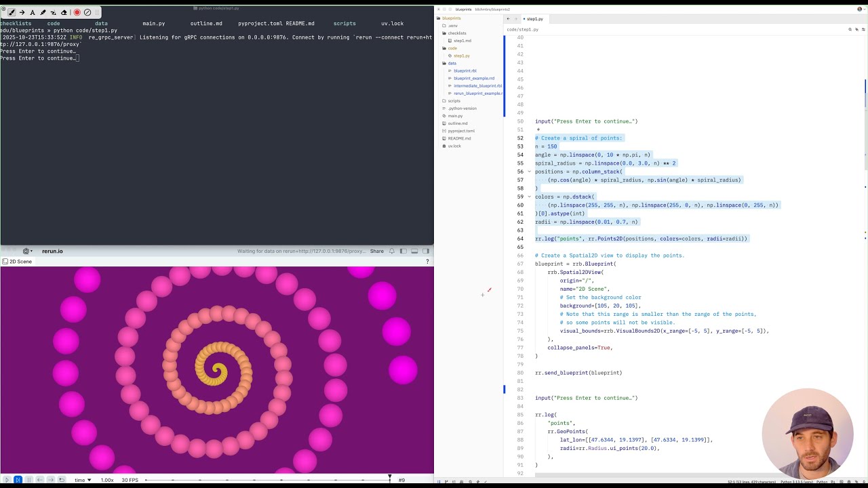The height and width of the screenshot is (488, 868).
Task: Click 'rerun.io' title in the Rerun viewer
Action: click(52, 251)
